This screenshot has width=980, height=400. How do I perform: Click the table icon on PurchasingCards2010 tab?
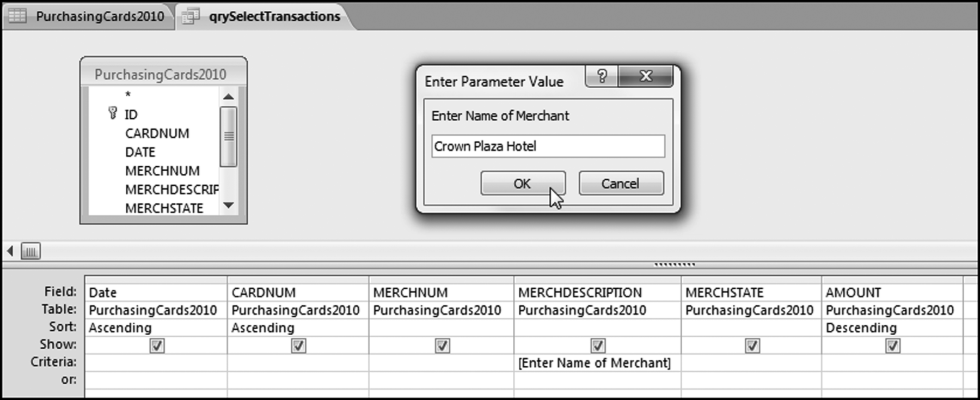click(x=17, y=16)
